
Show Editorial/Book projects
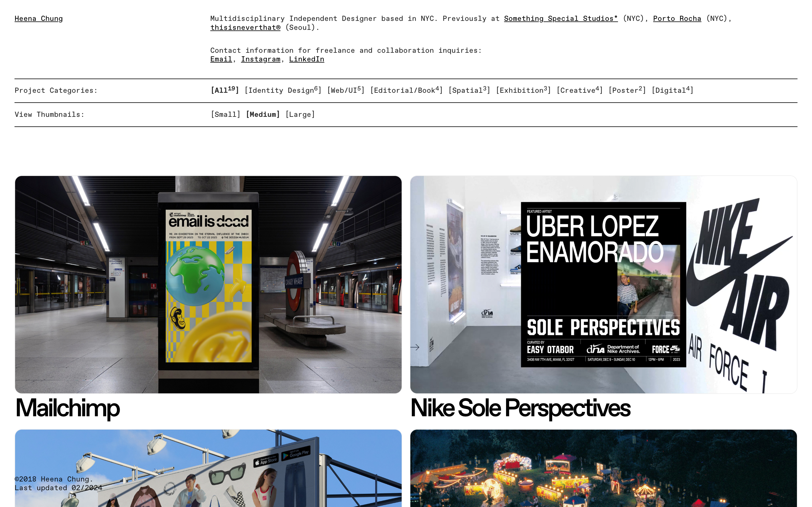[406, 90]
